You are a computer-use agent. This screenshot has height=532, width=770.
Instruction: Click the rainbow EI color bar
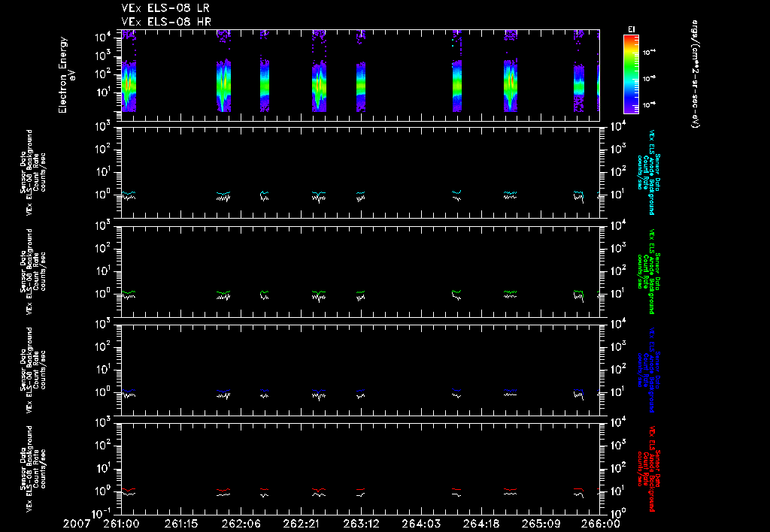pyautogui.click(x=631, y=74)
